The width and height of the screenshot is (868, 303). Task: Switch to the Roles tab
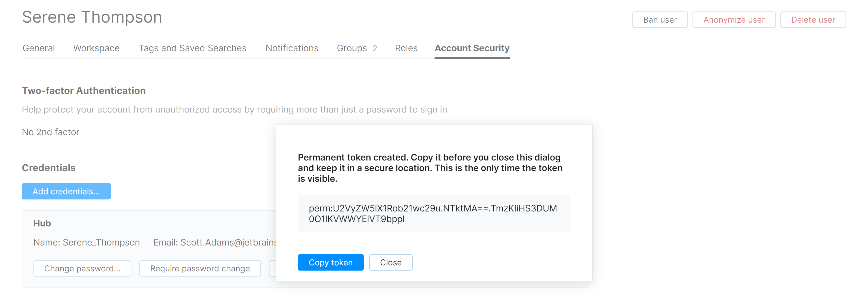406,48
